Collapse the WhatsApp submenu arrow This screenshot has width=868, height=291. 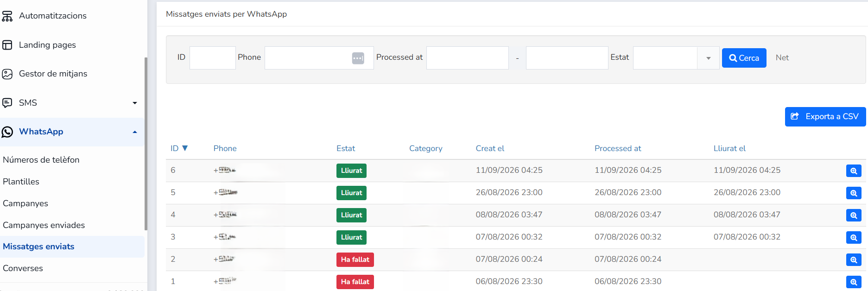click(135, 132)
